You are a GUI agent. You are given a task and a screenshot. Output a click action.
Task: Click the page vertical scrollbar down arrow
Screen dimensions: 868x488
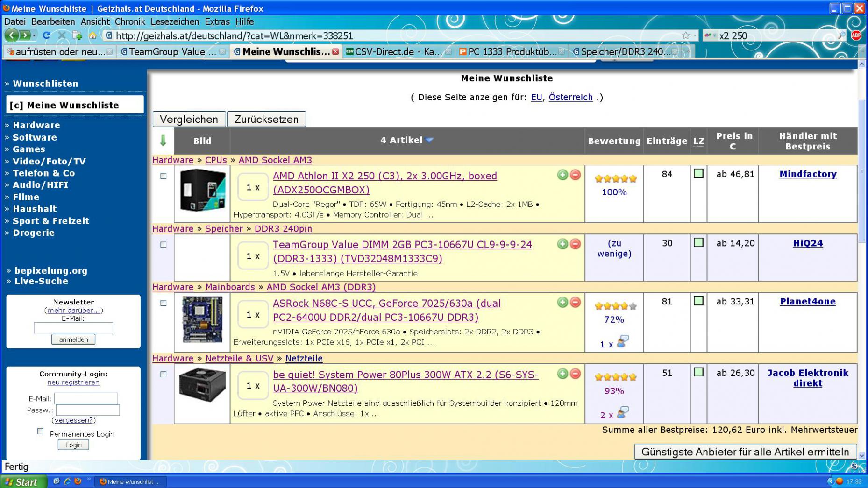862,455
